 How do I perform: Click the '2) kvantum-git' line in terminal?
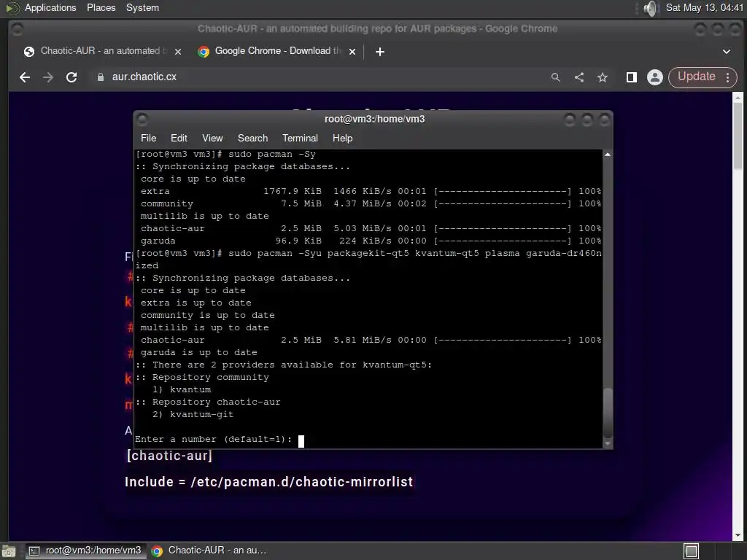click(193, 414)
